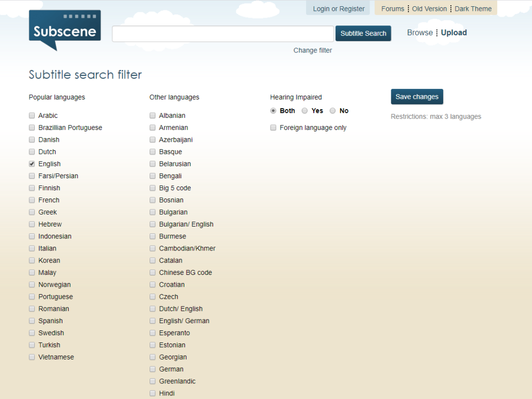532x399 pixels.
Task: Tick the Finnish checkbox
Action: tap(32, 188)
